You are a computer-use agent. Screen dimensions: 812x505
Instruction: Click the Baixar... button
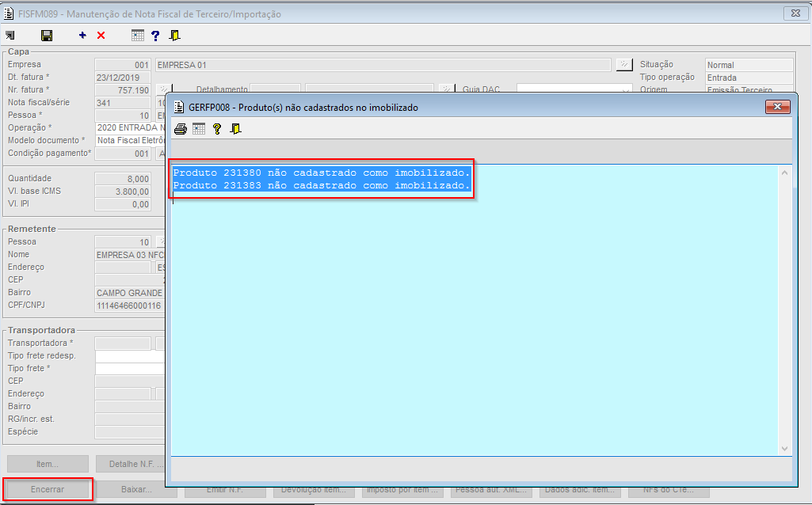tap(137, 489)
